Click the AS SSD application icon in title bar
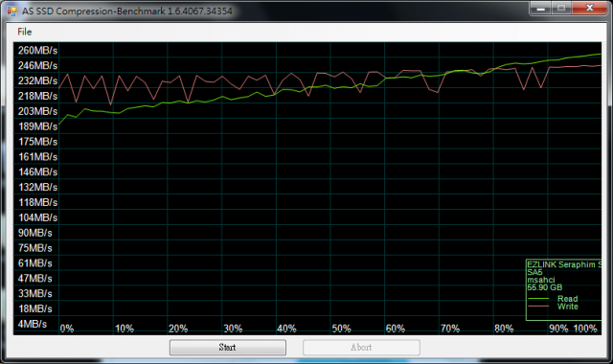The image size is (613, 364). point(12,11)
